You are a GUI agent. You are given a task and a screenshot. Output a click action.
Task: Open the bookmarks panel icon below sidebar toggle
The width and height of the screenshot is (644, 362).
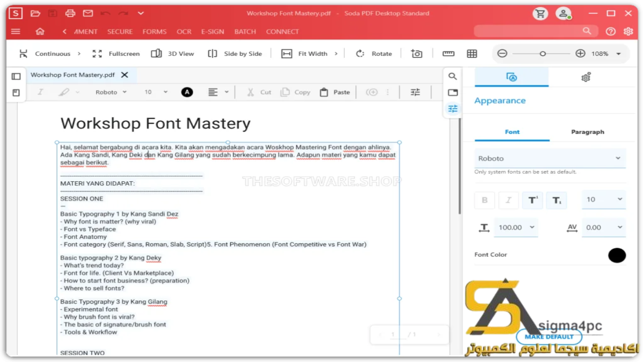tap(16, 93)
